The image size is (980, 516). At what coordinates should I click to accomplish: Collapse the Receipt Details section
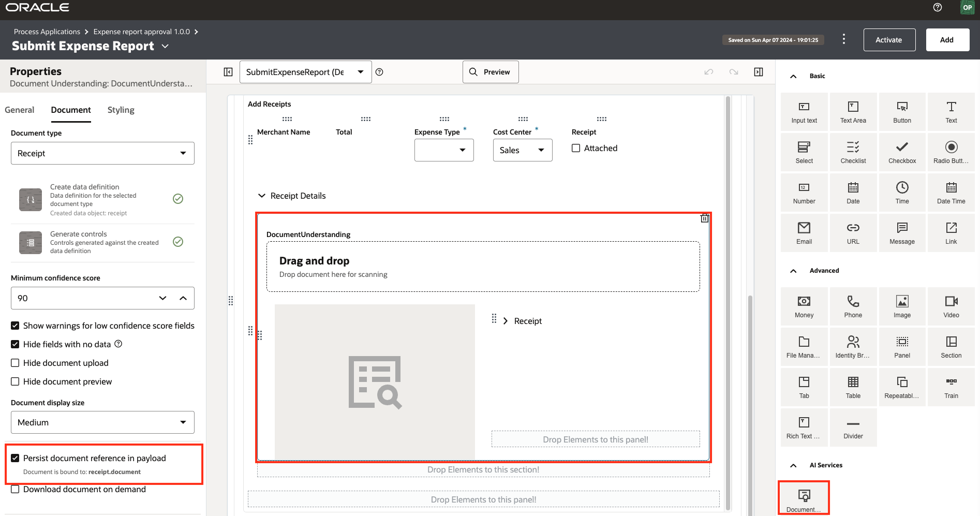(x=262, y=196)
